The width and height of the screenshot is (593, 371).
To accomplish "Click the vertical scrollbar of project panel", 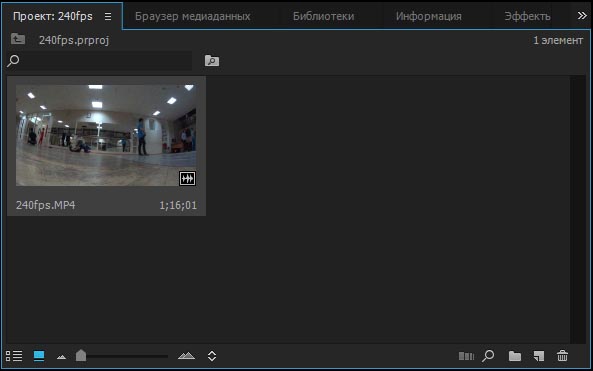I will tap(578, 209).
